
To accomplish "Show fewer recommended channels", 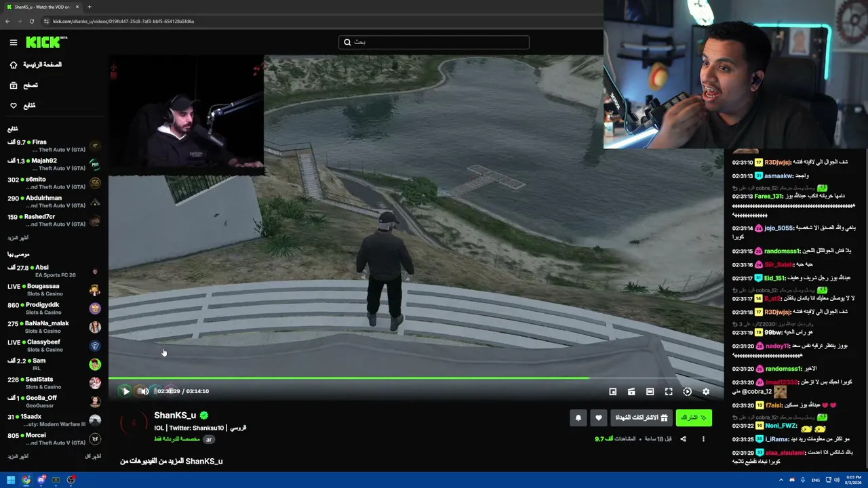I will coord(93,456).
